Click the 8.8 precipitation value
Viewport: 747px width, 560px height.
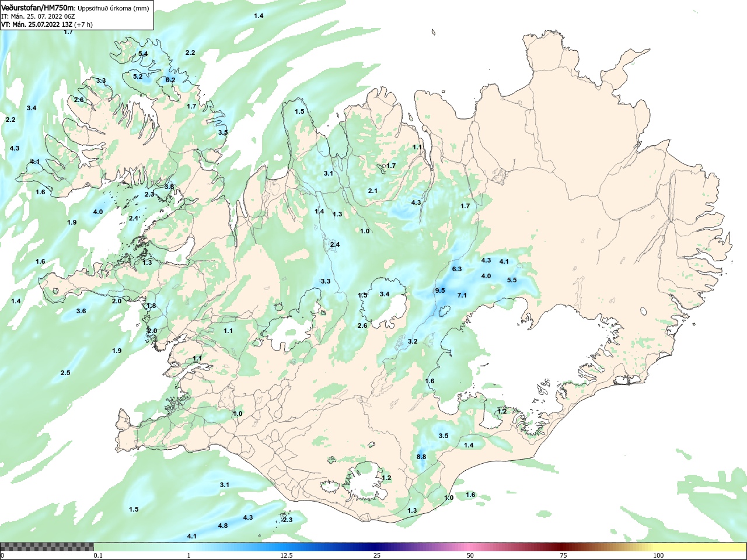click(421, 457)
